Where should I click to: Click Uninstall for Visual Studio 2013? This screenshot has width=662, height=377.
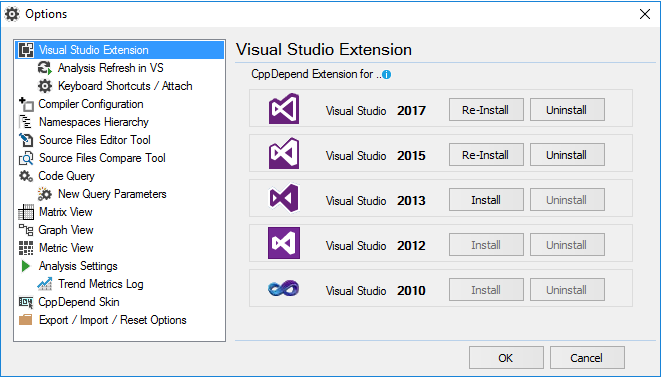point(567,200)
